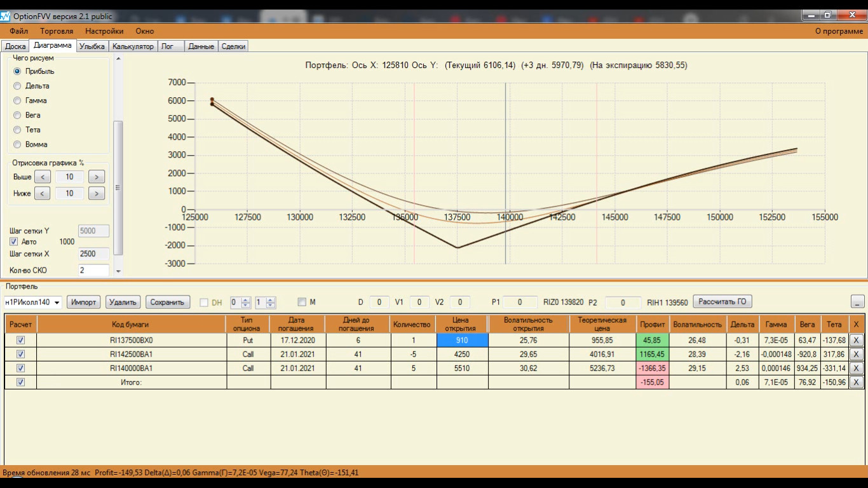
Task: Open the н1РИколл140 portfolio dropdown
Action: [57, 302]
